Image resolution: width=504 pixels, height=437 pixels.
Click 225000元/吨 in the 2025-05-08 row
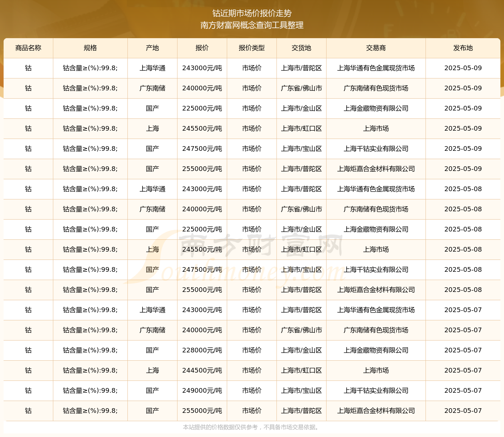[x=202, y=229]
